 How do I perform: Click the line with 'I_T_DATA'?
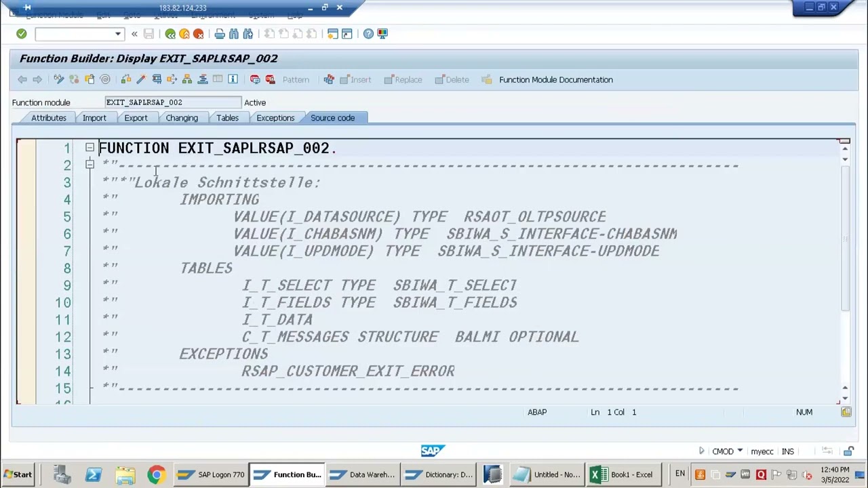tap(277, 320)
